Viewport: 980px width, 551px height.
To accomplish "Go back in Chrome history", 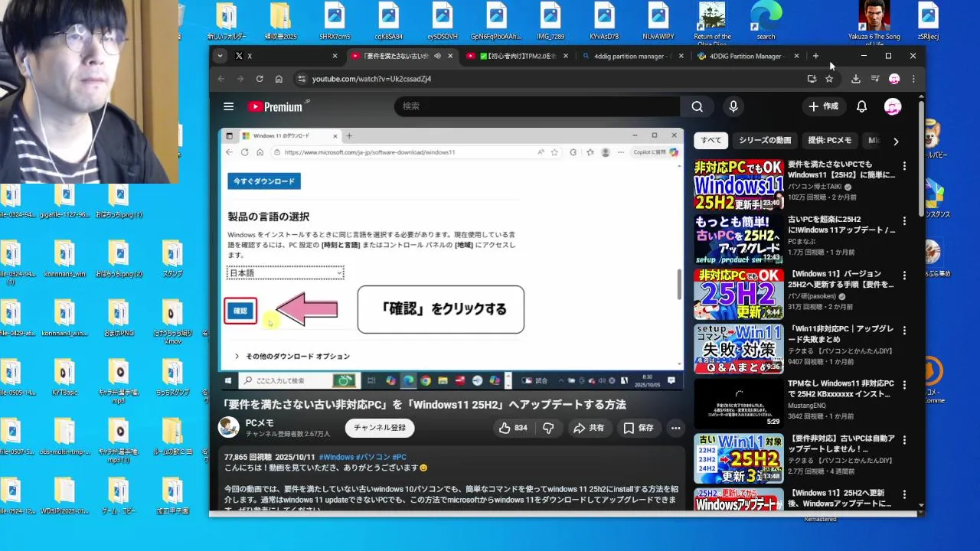I will coord(221,79).
